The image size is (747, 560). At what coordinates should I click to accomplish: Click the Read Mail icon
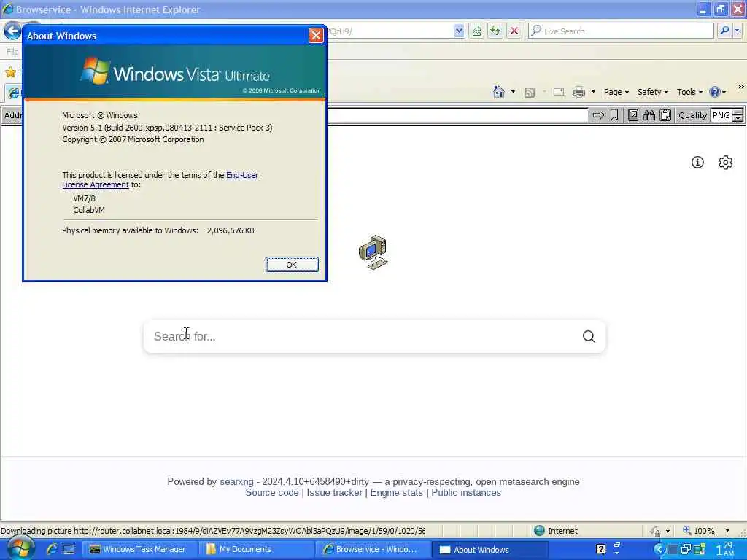[x=559, y=92]
